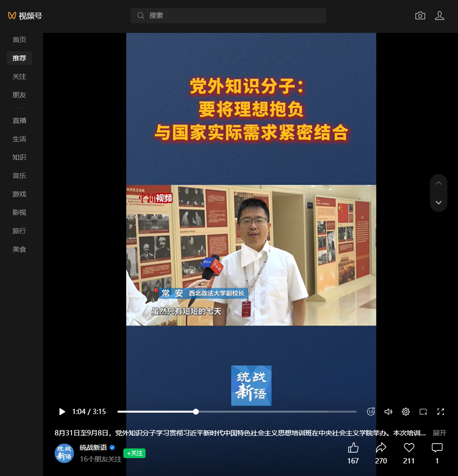Viewport: 458px width, 476px height.
Task: Mute the video volume
Action: coord(388,412)
